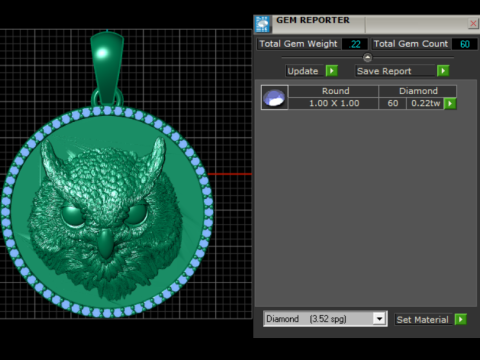This screenshot has width=480, height=360.
Task: Click the Update button label
Action: [x=303, y=71]
